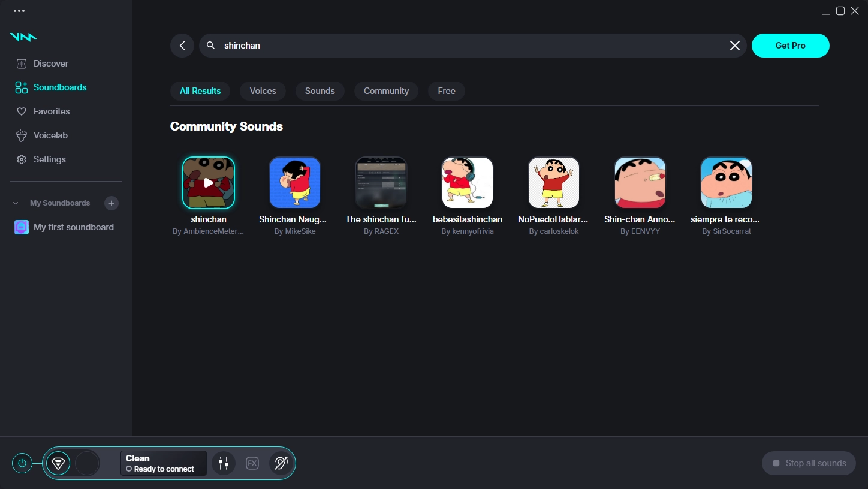Click the Get Pro button
This screenshot has width=868, height=489.
pyautogui.click(x=791, y=46)
